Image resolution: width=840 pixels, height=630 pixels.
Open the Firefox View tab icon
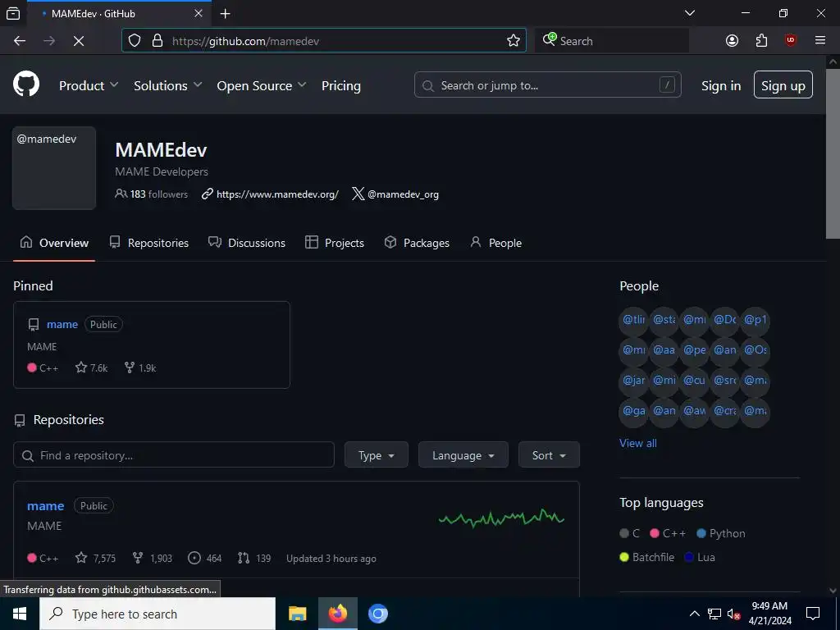tap(13, 13)
